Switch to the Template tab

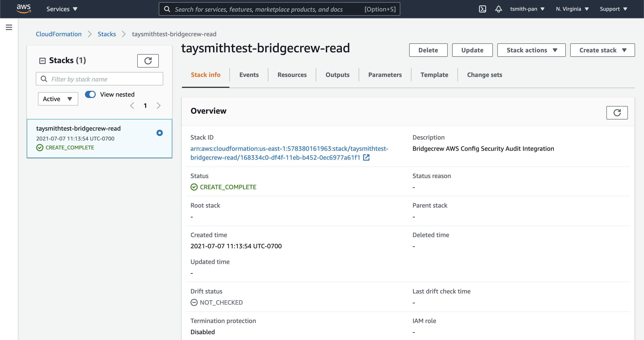434,75
